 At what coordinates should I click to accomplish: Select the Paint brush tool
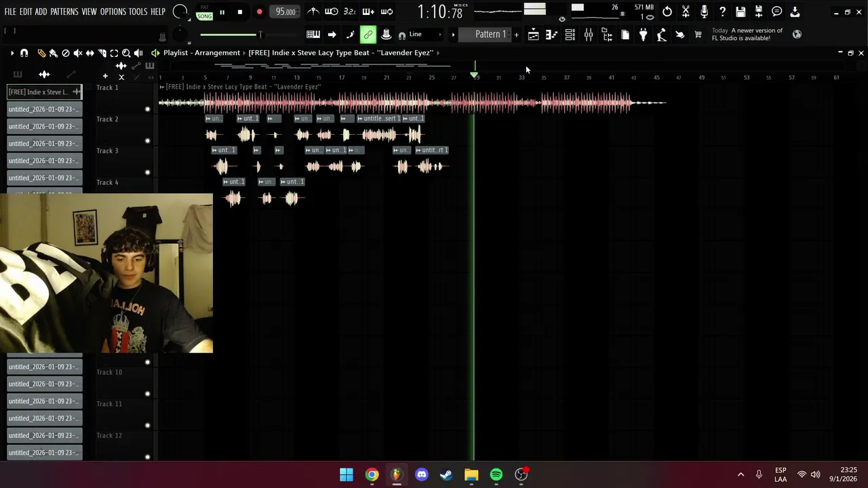pyautogui.click(x=54, y=53)
